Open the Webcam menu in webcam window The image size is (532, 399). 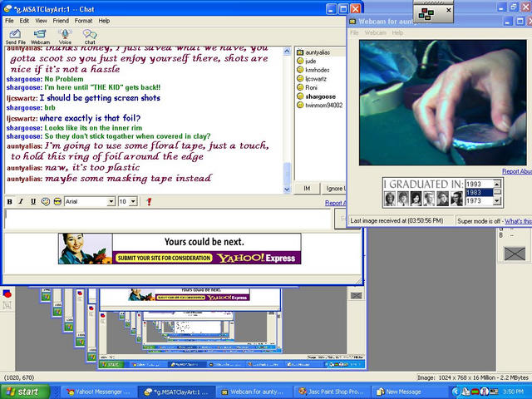click(x=375, y=33)
